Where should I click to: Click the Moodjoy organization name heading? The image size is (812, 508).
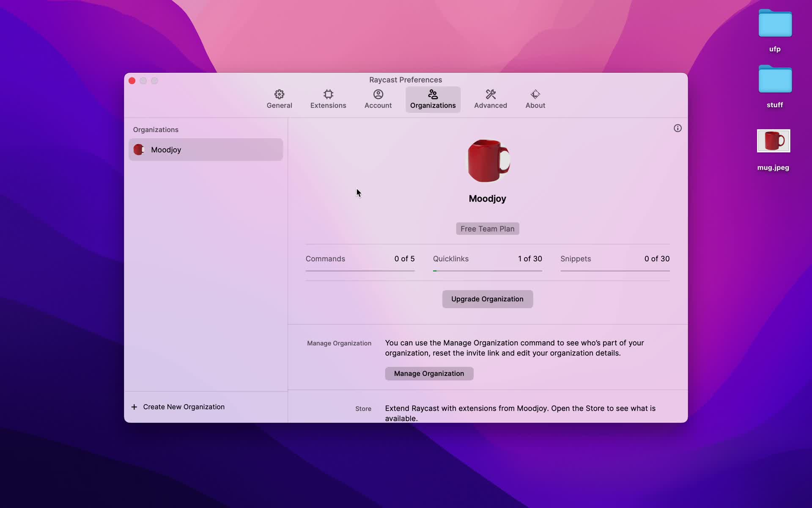pos(487,199)
